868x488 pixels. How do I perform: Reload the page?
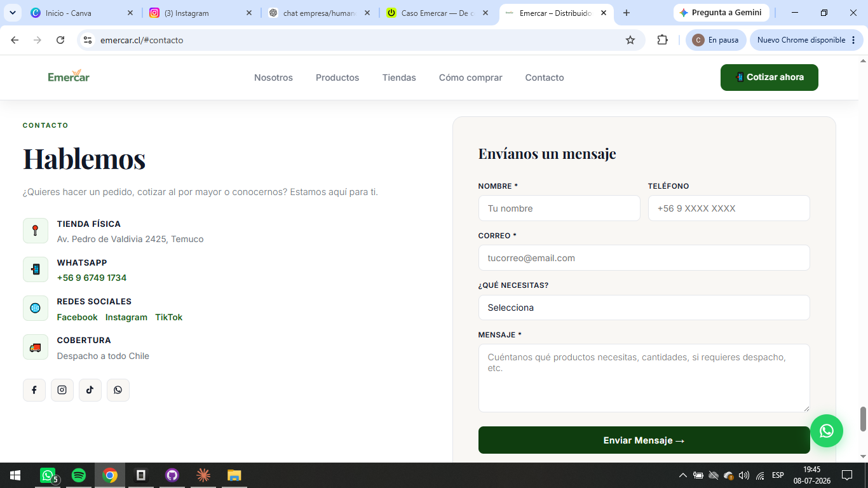[x=60, y=40]
